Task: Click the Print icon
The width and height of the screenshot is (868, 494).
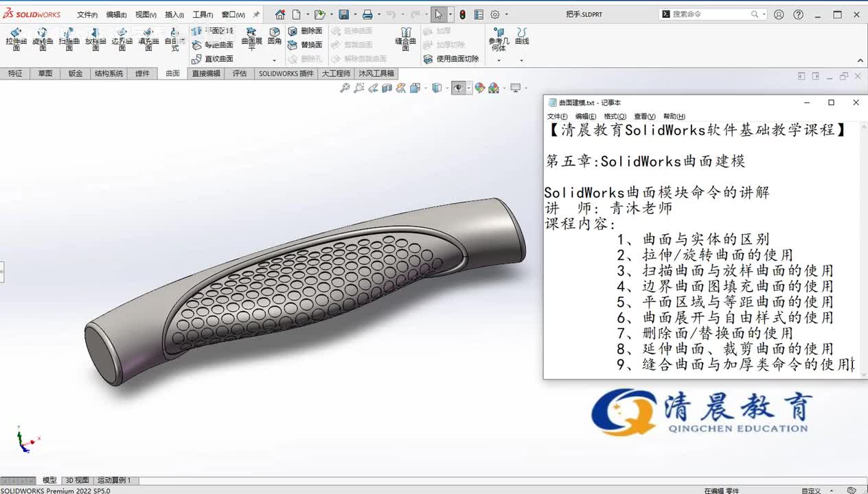Action: 367,14
